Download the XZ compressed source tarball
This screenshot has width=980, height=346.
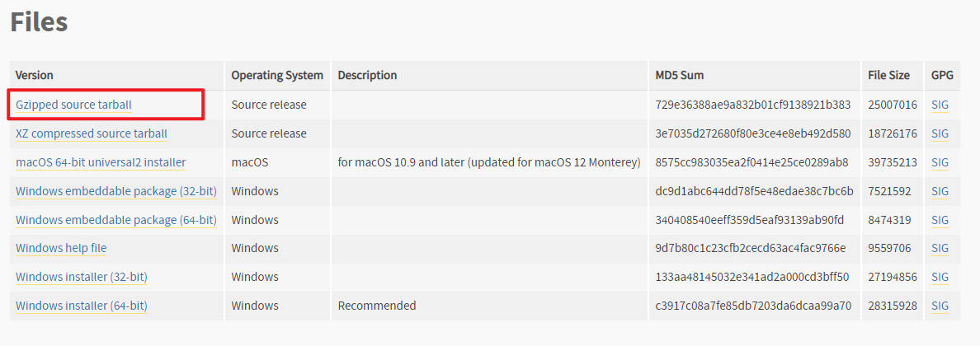click(92, 133)
